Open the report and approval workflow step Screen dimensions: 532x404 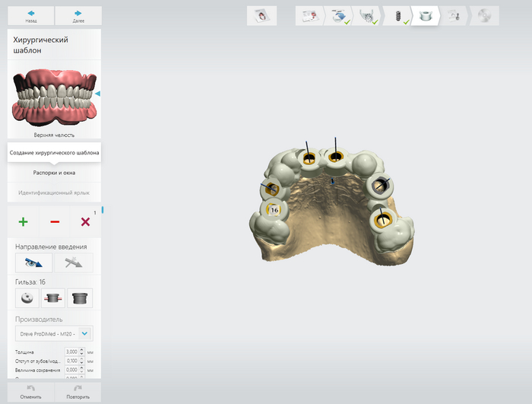coord(454,16)
